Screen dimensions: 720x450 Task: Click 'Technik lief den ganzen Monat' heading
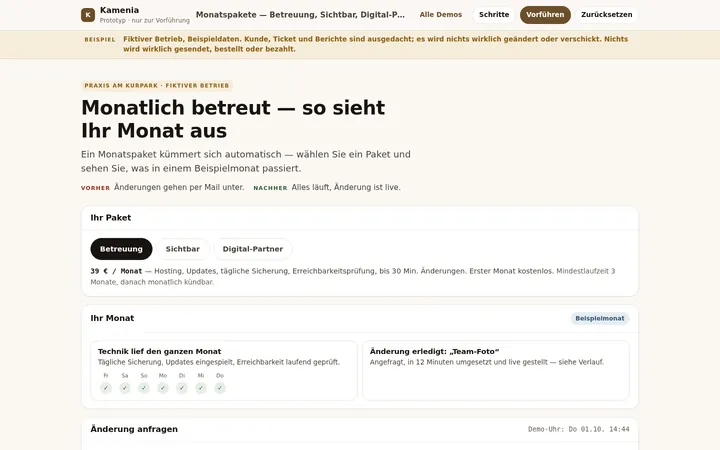pos(159,351)
